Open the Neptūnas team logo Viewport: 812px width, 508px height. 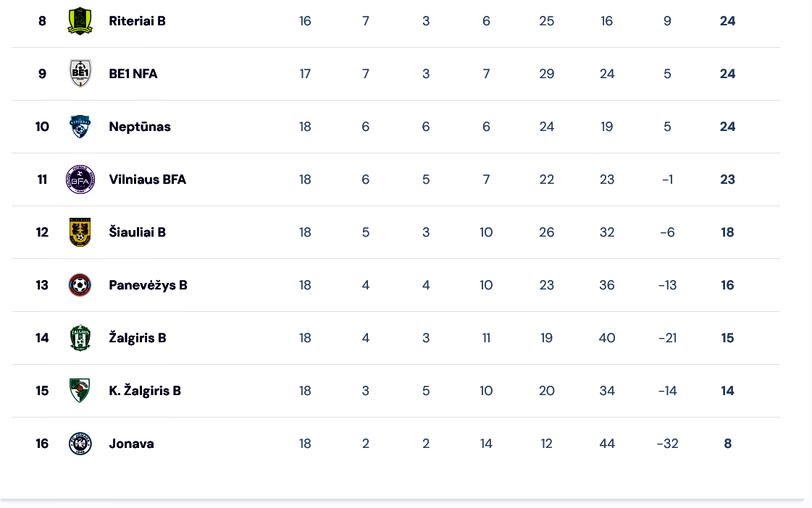[80, 126]
